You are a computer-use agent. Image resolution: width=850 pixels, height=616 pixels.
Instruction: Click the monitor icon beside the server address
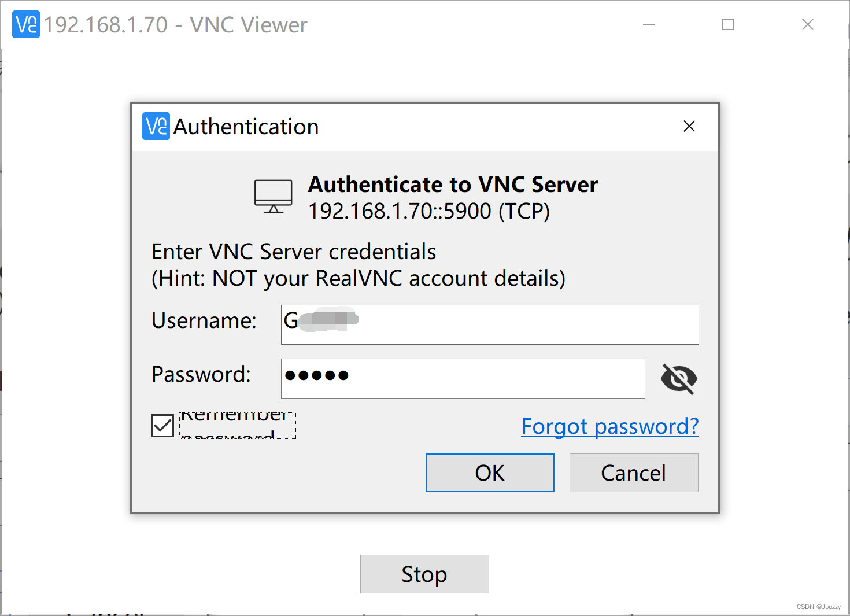pos(273,197)
